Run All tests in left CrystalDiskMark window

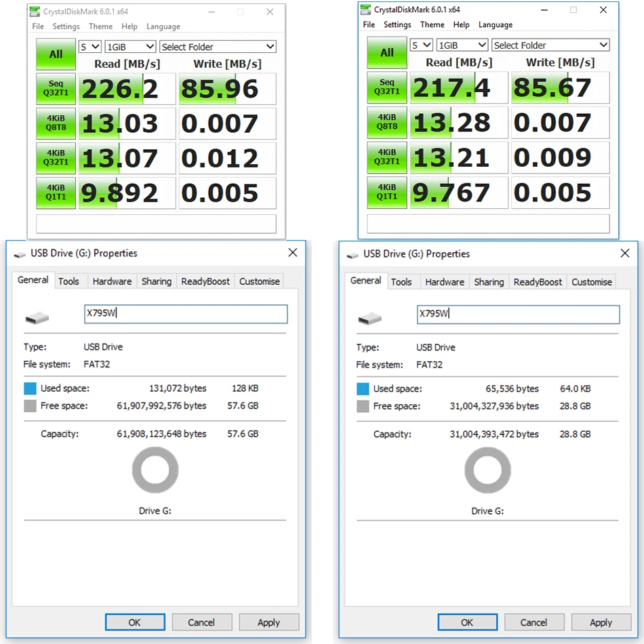56,54
